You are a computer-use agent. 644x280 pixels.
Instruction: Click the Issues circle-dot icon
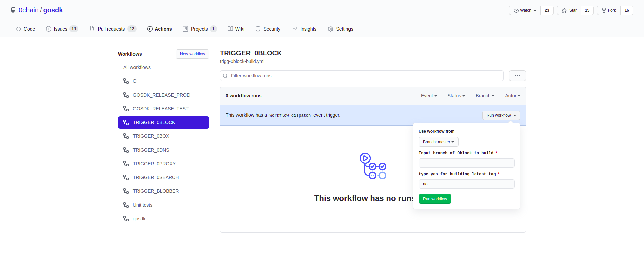click(x=49, y=29)
